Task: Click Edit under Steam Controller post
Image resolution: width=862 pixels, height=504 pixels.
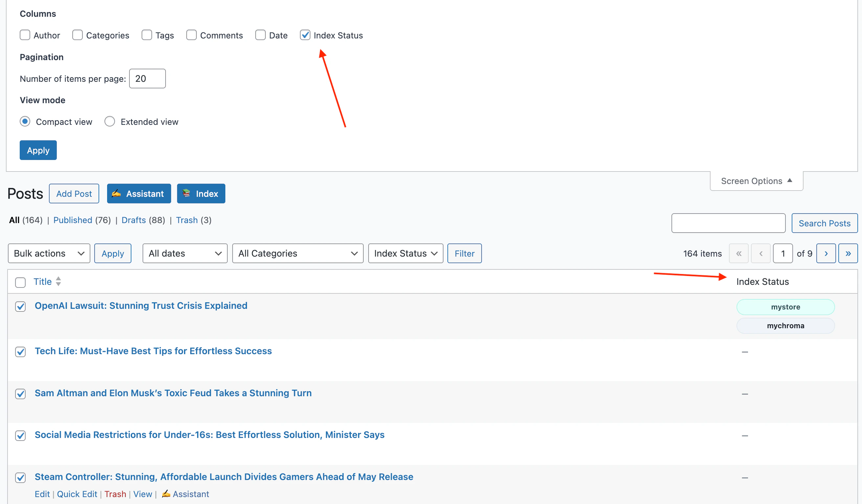Action: (42, 494)
